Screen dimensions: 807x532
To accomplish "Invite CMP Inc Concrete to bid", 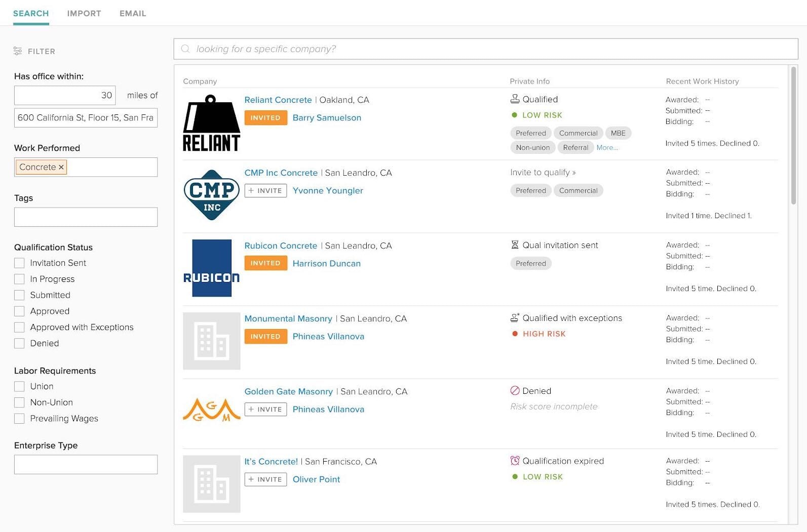I will click(x=265, y=191).
